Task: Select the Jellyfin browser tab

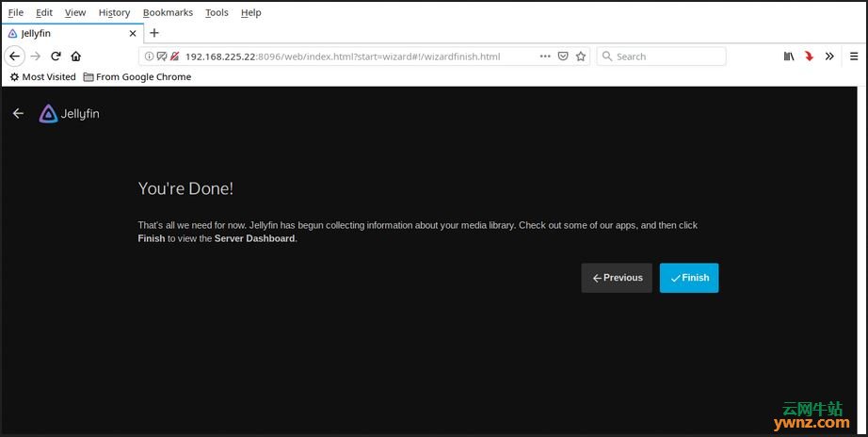Action: click(72, 33)
